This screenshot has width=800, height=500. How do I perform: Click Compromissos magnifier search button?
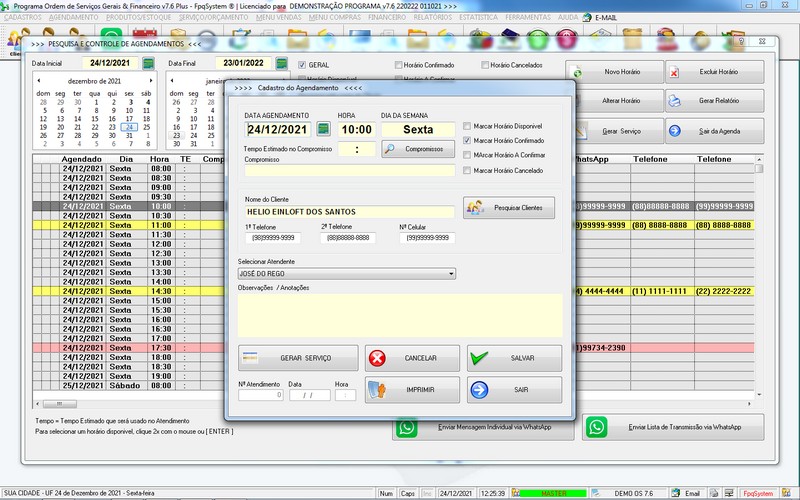[418, 149]
